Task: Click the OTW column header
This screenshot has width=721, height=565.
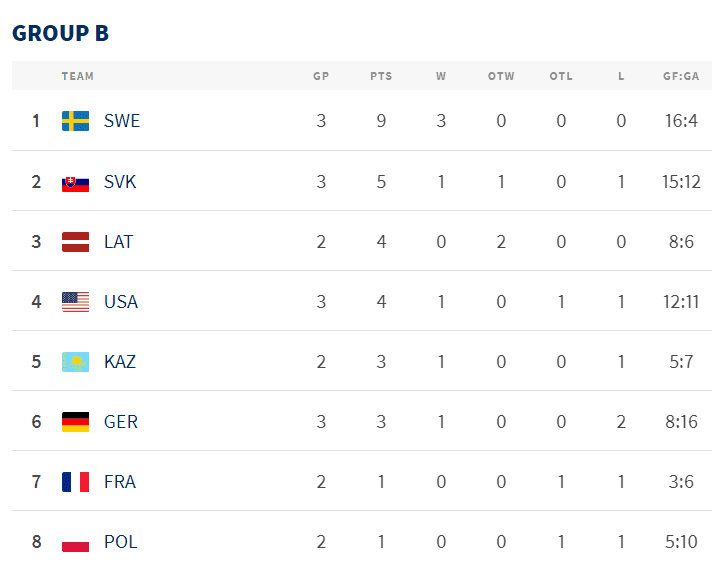Action: click(501, 76)
